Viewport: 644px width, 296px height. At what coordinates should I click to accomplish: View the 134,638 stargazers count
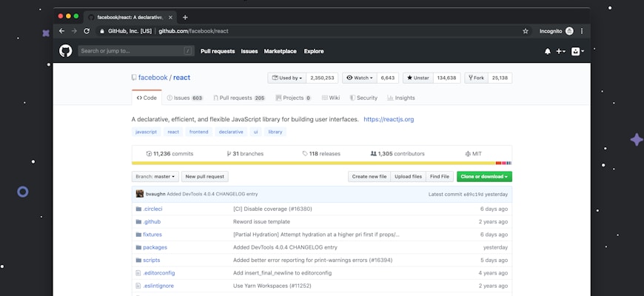click(x=446, y=78)
